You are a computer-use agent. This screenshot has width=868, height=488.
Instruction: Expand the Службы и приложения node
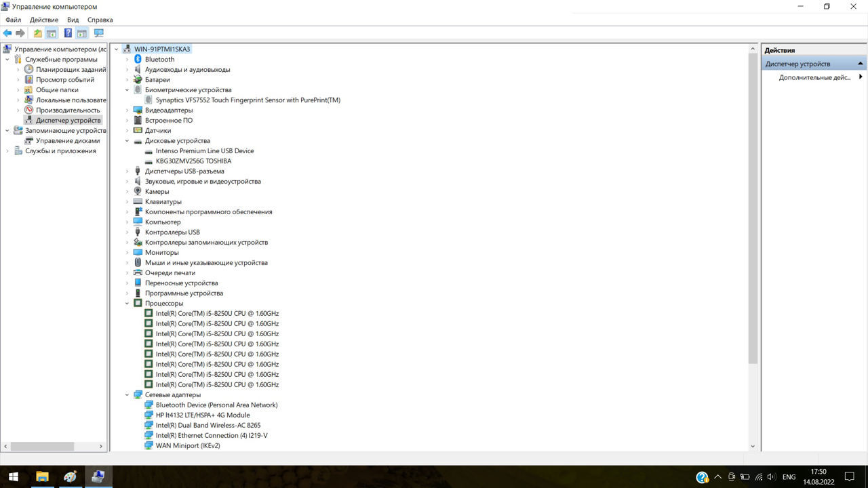[7, 151]
